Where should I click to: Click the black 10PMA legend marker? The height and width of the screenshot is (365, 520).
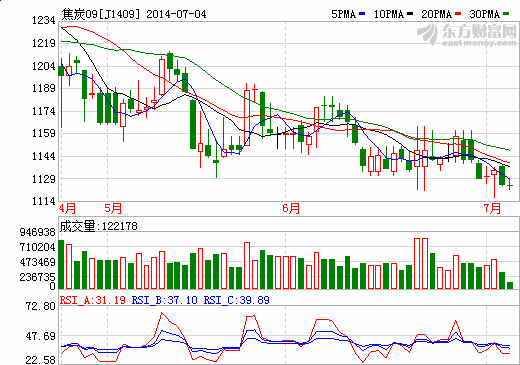(410, 14)
